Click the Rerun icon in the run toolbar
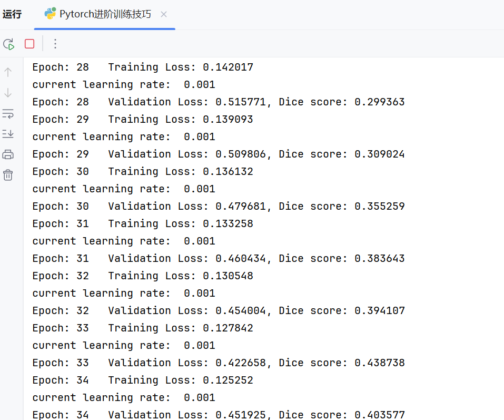Screen dimensions: 504x420 point(8,44)
